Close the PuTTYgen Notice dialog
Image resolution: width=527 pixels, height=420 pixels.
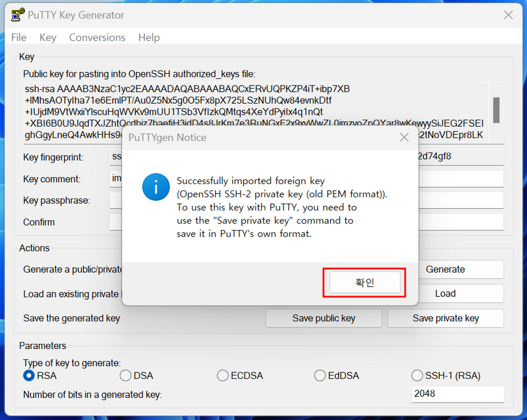(x=404, y=138)
